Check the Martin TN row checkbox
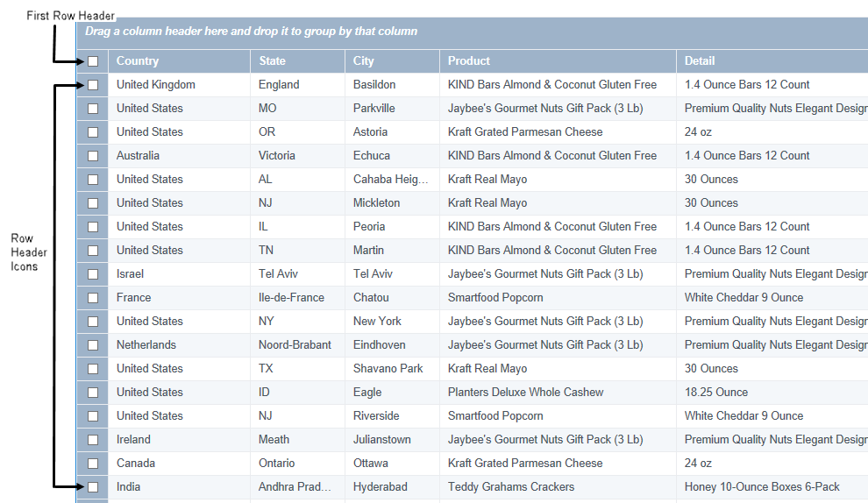 (x=93, y=251)
